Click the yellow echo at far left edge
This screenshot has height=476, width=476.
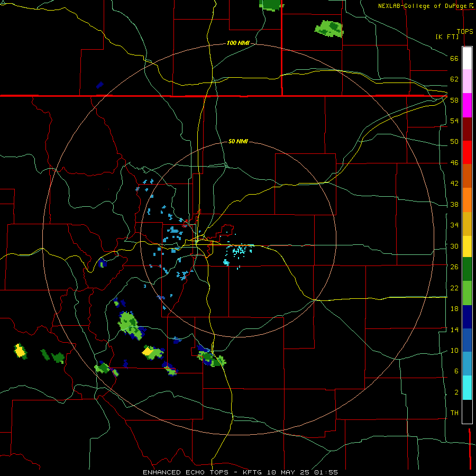[x=20, y=351]
